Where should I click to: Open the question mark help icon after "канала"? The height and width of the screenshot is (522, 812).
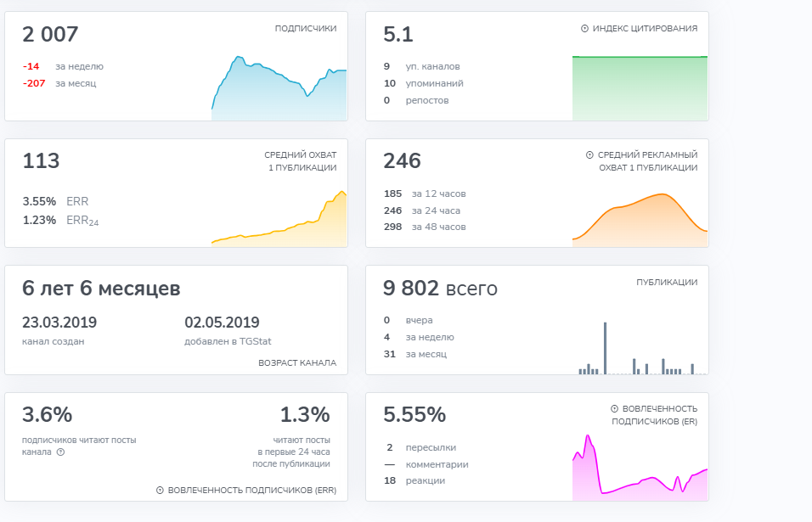point(60,452)
